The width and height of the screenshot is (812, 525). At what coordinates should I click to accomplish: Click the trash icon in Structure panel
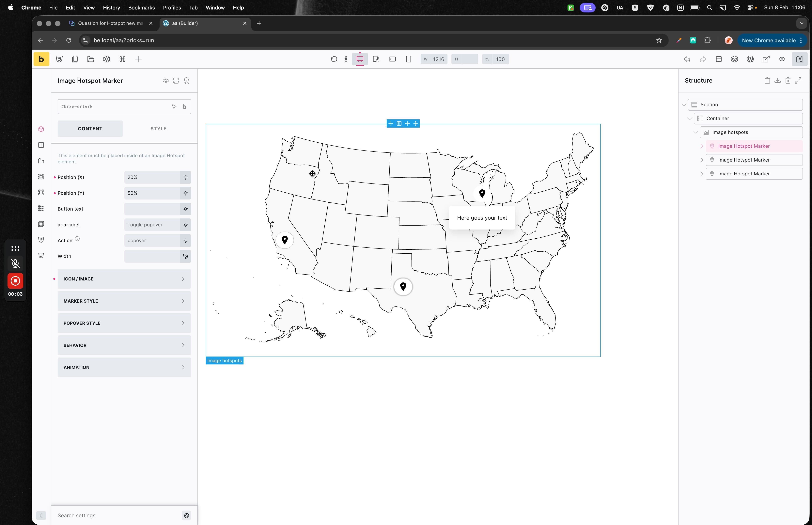pyautogui.click(x=788, y=81)
